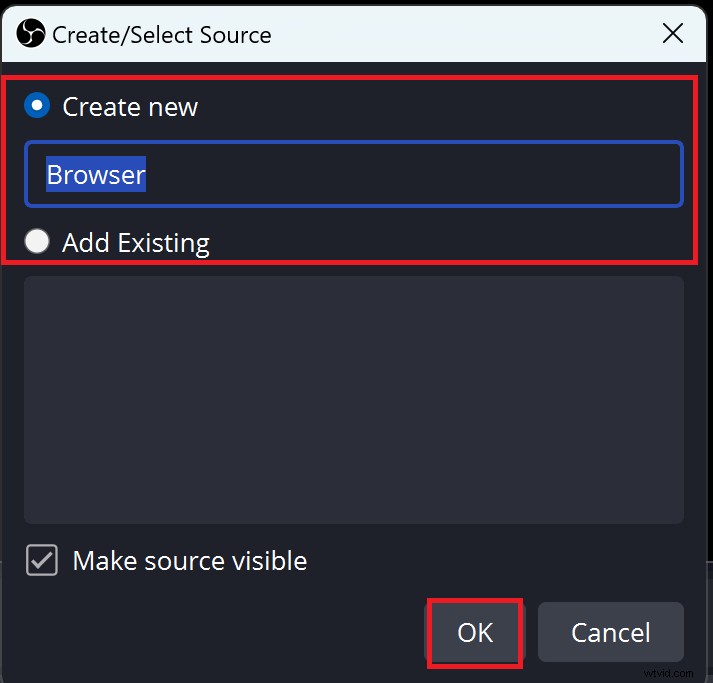Choose the Add Existing radio button
713x683 pixels.
(x=38, y=241)
